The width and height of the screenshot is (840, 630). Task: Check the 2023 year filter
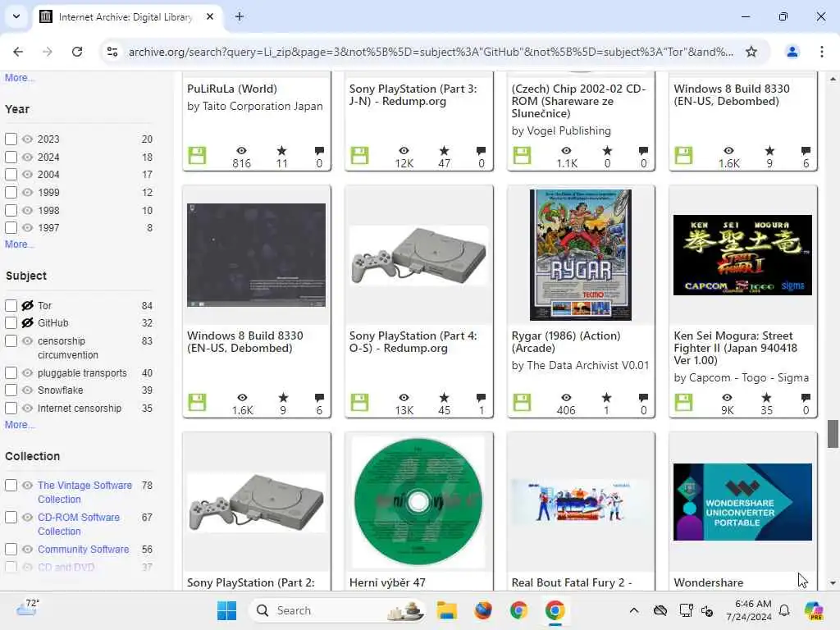click(x=11, y=139)
